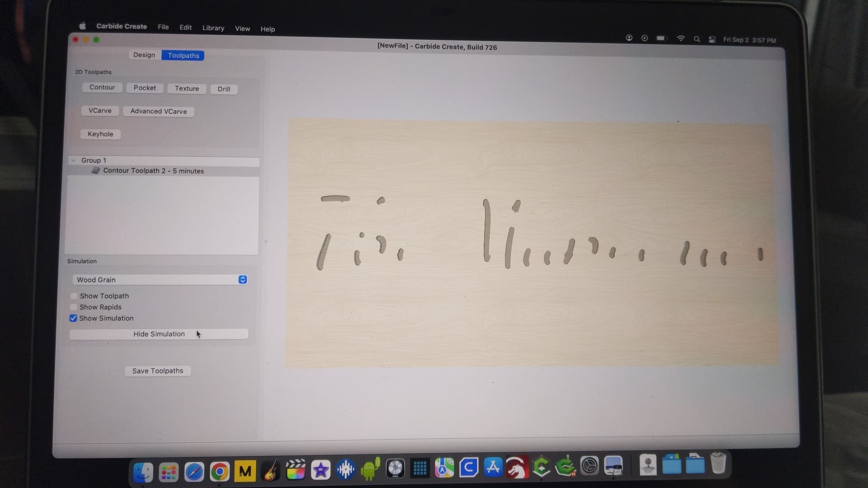Select Contour Toolpath 2 in the list
The width and height of the screenshot is (868, 488).
click(153, 171)
